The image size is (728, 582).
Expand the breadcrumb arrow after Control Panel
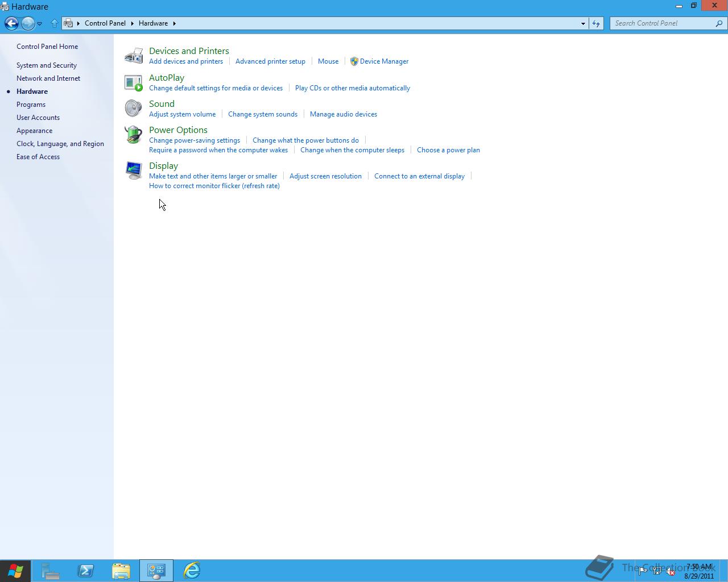pyautogui.click(x=132, y=23)
